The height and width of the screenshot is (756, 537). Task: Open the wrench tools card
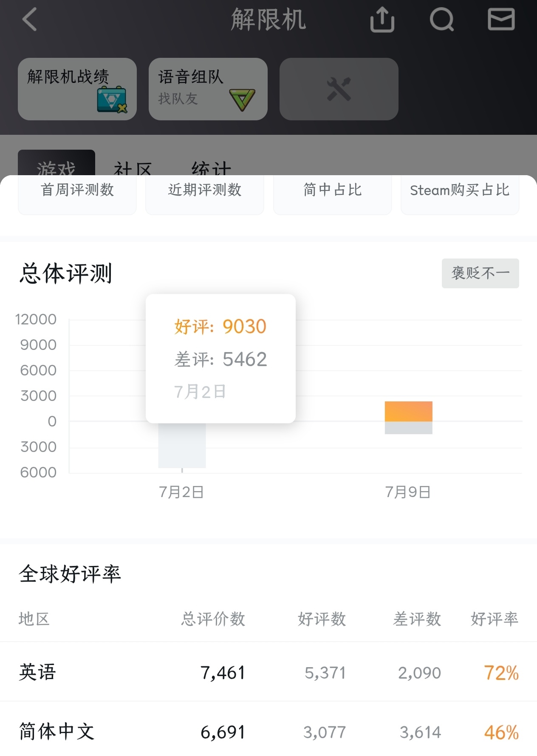click(x=339, y=89)
